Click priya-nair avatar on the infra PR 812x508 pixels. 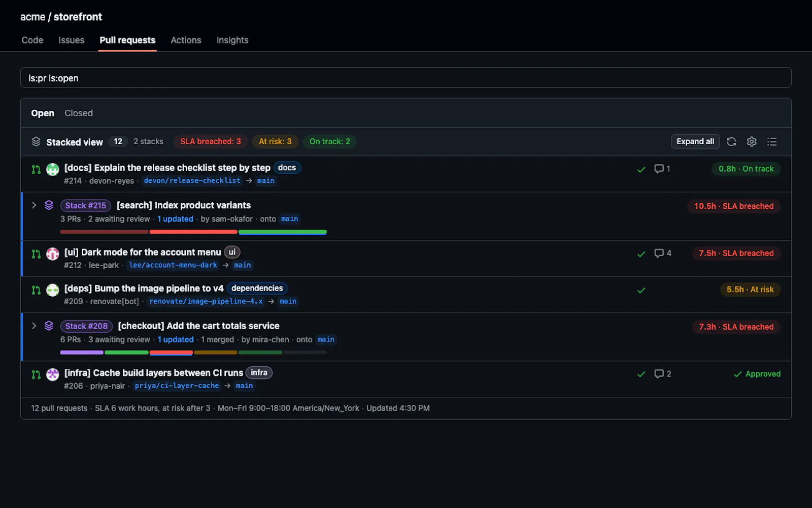tap(53, 374)
